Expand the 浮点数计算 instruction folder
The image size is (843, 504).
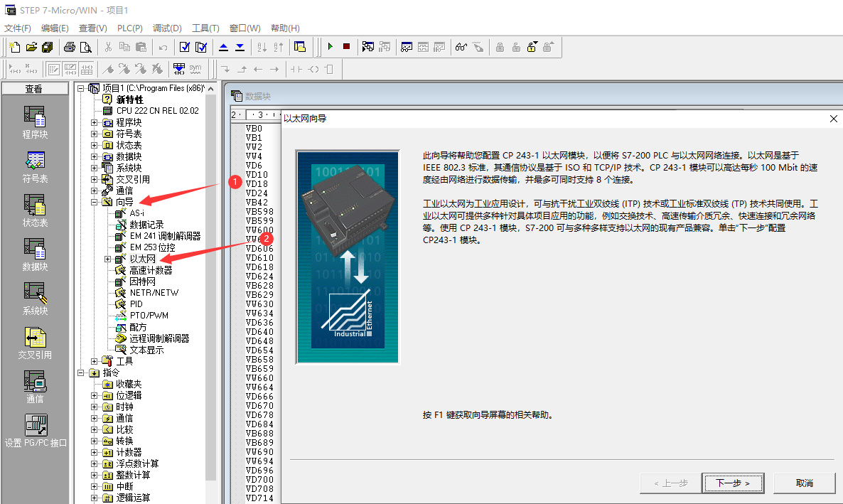coord(94,463)
